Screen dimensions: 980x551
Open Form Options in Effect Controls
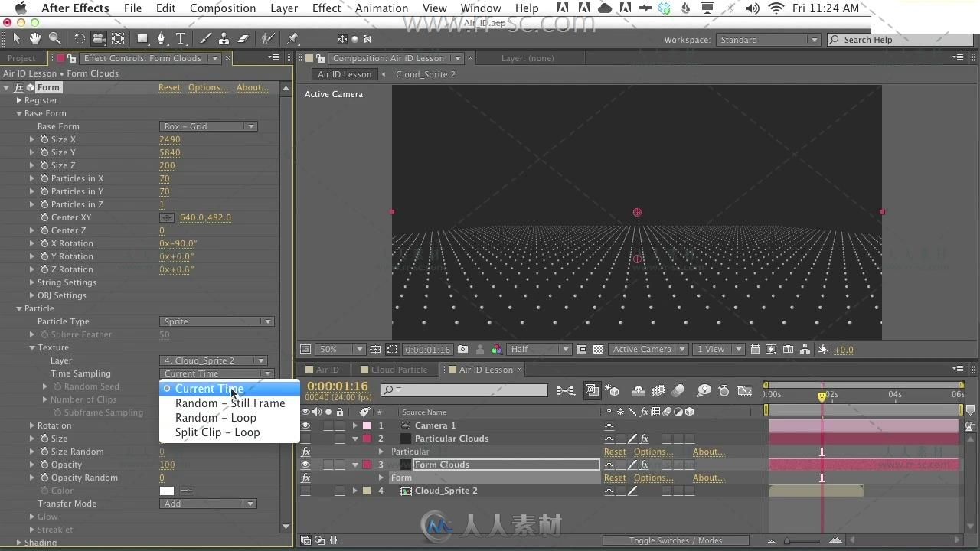tap(208, 87)
